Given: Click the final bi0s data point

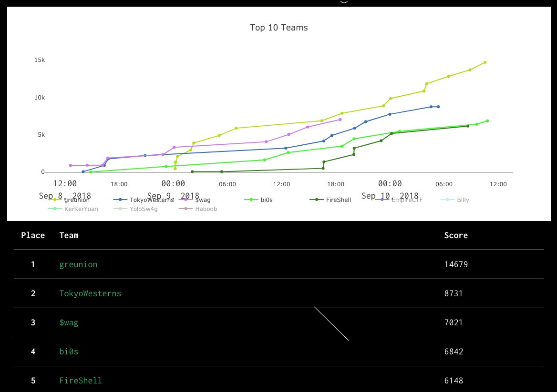Looking at the screenshot, I should (x=487, y=121).
